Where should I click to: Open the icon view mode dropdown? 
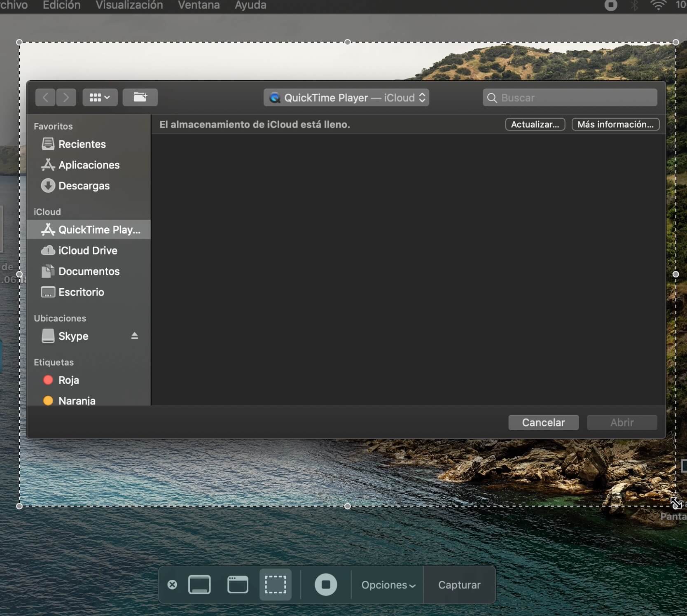tap(100, 98)
